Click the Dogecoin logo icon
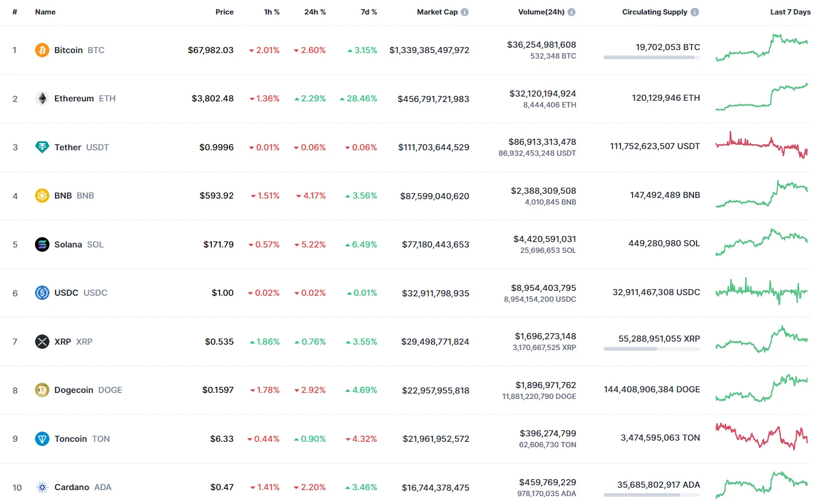Viewport: 825px width, 504px height. click(x=42, y=390)
